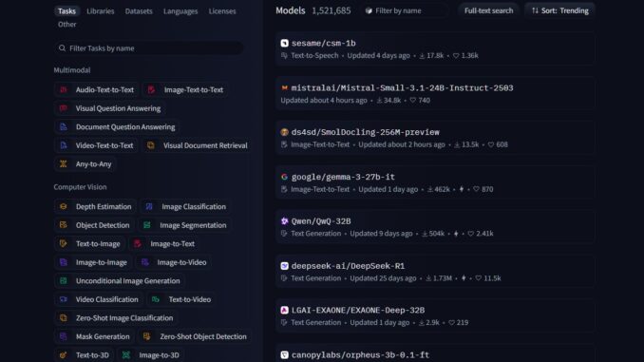Filter by Visual Question Answering label
This screenshot has width=644, height=362.
119,108
